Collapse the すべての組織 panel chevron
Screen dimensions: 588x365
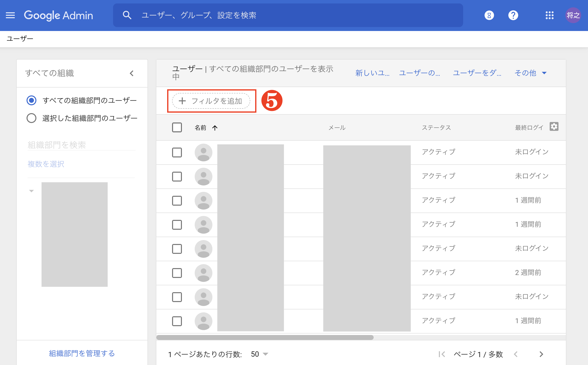point(132,73)
